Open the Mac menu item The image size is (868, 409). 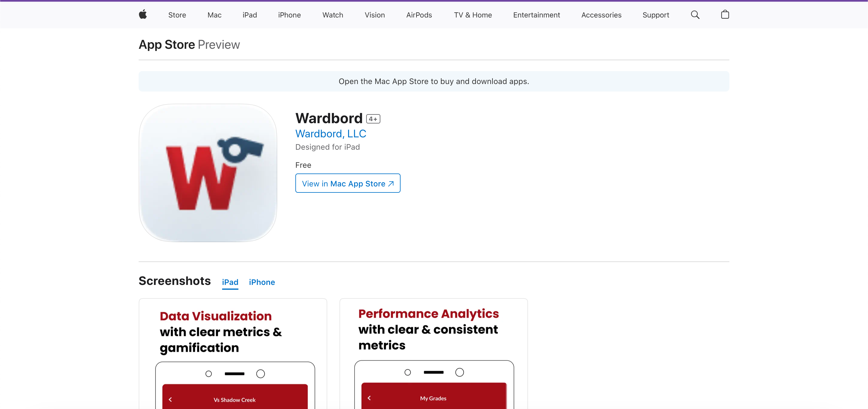[214, 15]
